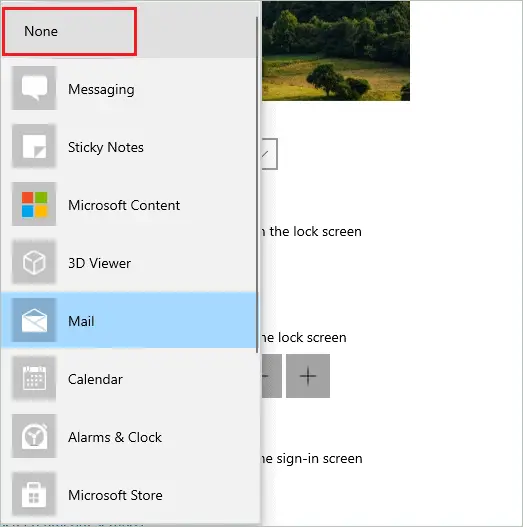Click the app list scrollbar

[x=257, y=184]
